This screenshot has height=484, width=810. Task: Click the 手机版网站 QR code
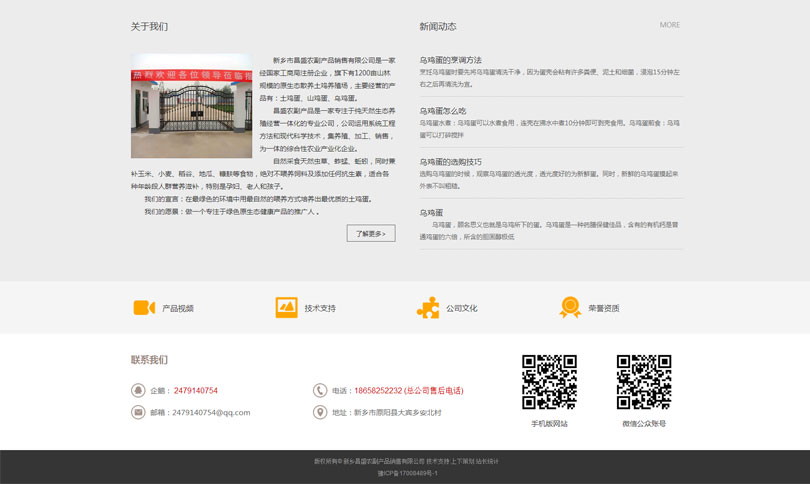coord(549,382)
